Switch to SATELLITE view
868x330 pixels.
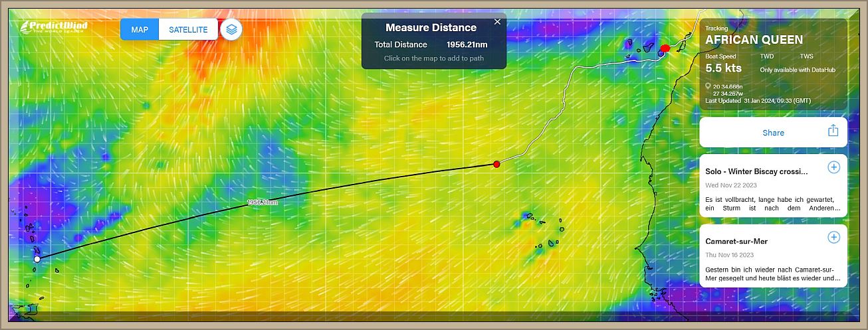(x=188, y=29)
